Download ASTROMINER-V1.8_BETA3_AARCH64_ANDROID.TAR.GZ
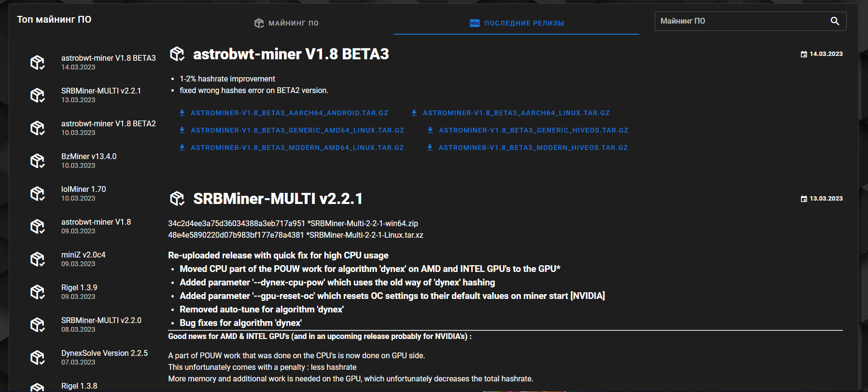This screenshot has height=392, width=868. click(x=283, y=113)
